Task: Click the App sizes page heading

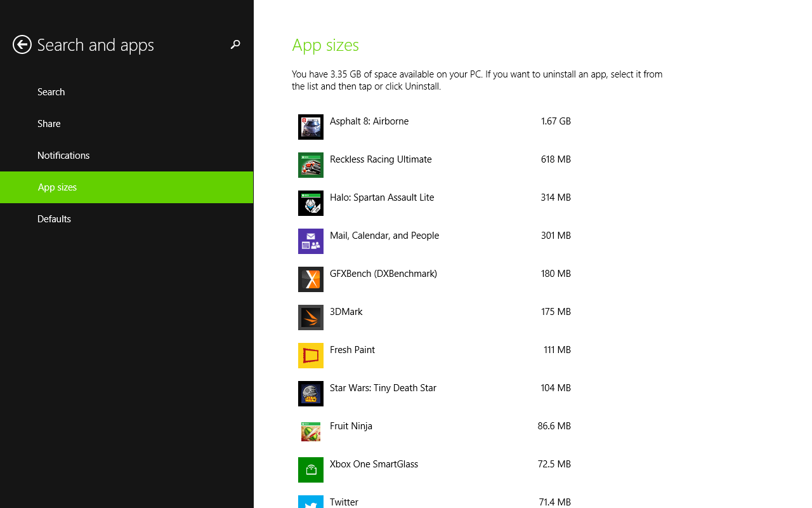Action: [x=325, y=45]
